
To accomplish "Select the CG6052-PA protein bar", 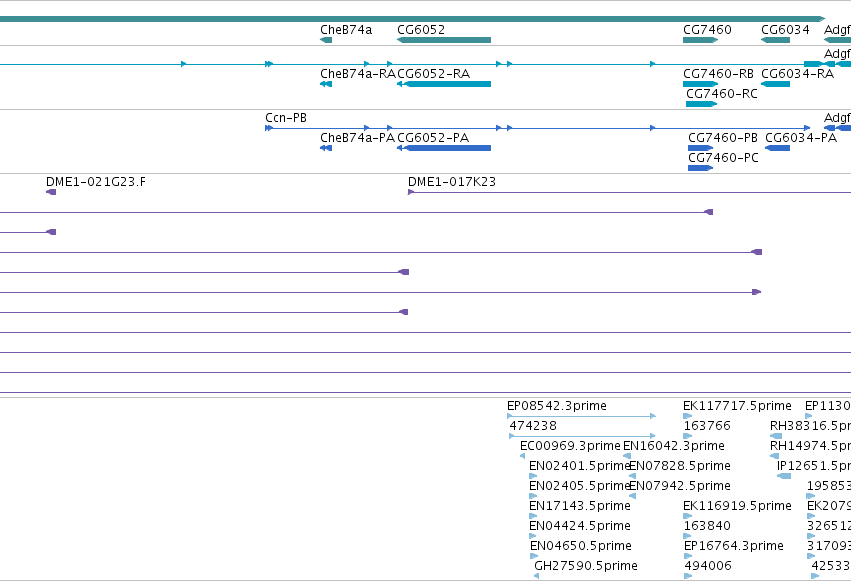I will 444,148.
